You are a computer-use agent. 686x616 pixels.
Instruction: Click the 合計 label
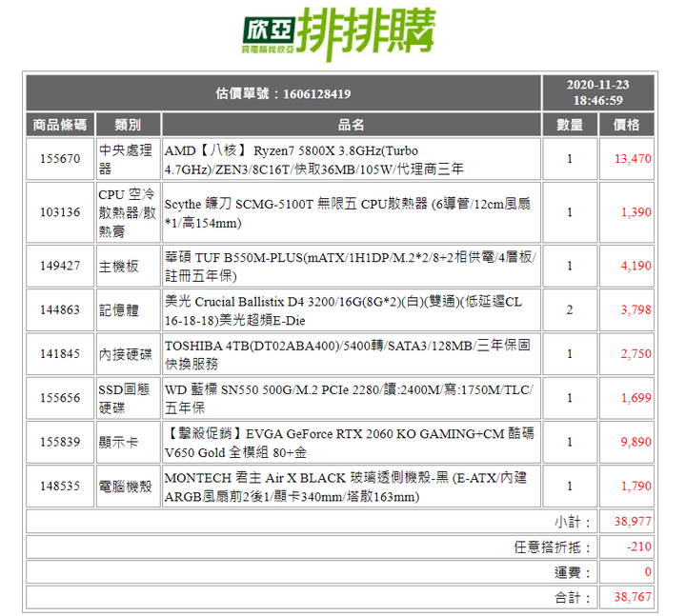(573, 597)
